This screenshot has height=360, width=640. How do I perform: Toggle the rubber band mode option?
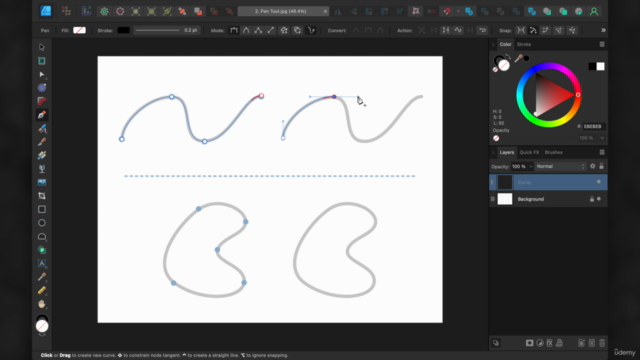(311, 30)
